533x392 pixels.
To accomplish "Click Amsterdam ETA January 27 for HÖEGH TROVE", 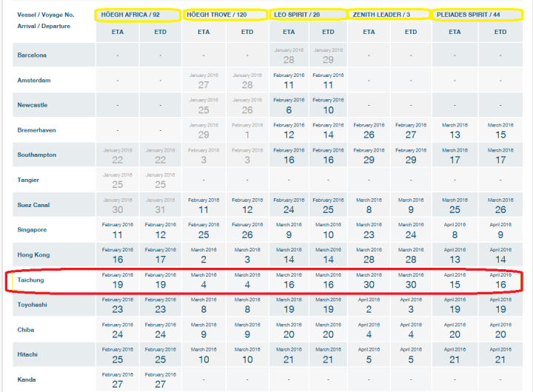I will 204,81.
